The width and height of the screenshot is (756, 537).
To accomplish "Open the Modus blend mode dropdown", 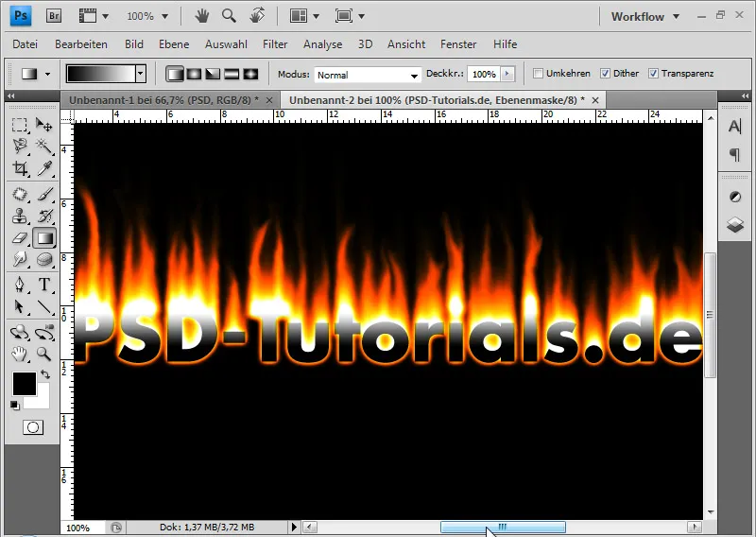I will [367, 75].
